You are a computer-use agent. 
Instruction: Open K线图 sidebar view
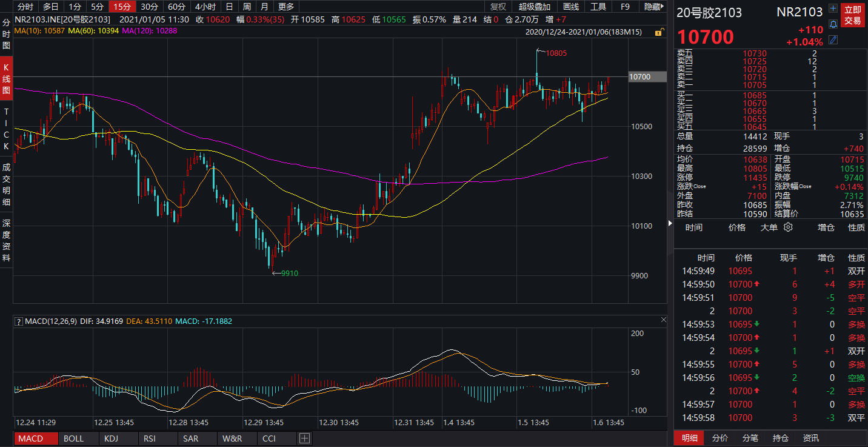[6, 79]
